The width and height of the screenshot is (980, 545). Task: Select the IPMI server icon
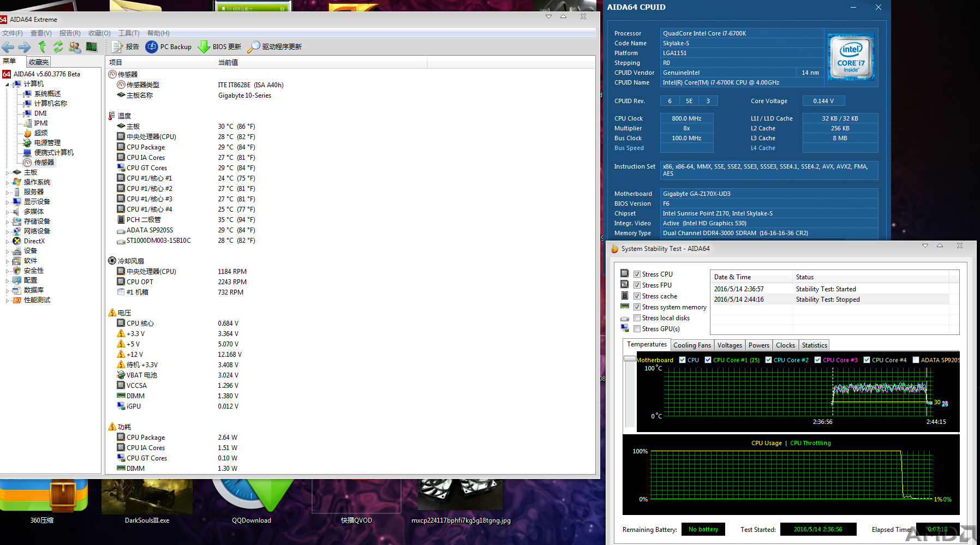(x=27, y=123)
